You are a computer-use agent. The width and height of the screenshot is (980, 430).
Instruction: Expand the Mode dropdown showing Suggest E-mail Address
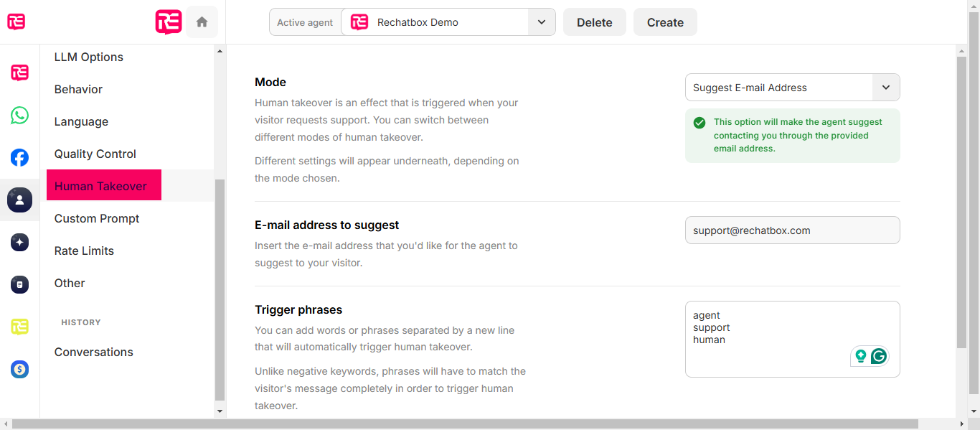coord(792,88)
